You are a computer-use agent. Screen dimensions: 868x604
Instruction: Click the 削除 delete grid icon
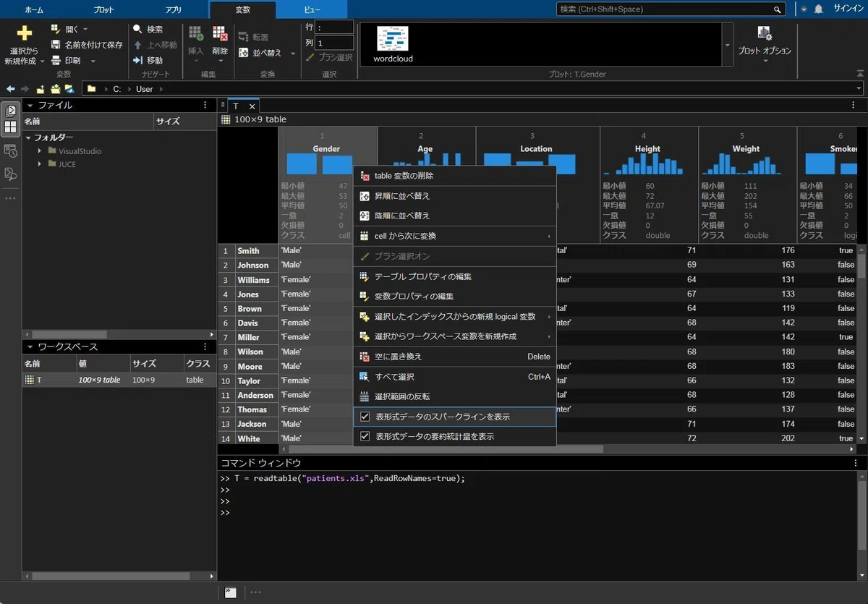pyautogui.click(x=220, y=33)
